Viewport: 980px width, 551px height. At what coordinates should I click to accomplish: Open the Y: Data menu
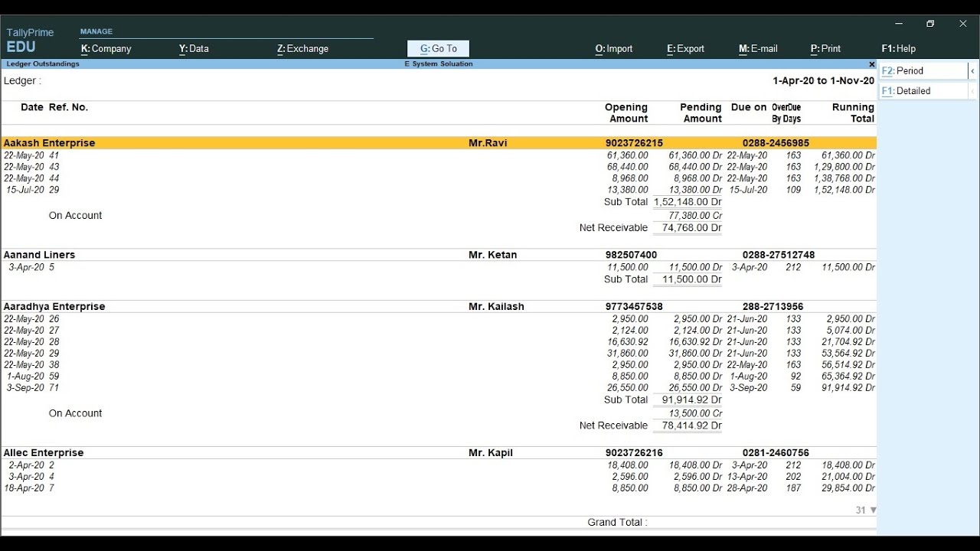tap(194, 48)
